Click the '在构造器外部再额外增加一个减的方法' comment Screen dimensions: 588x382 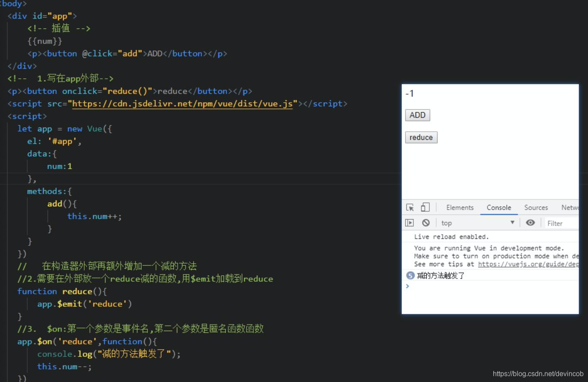pyautogui.click(x=107, y=266)
